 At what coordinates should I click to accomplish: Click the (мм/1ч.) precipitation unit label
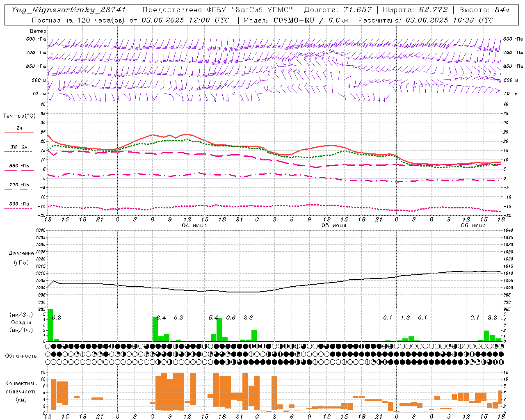click(x=21, y=330)
